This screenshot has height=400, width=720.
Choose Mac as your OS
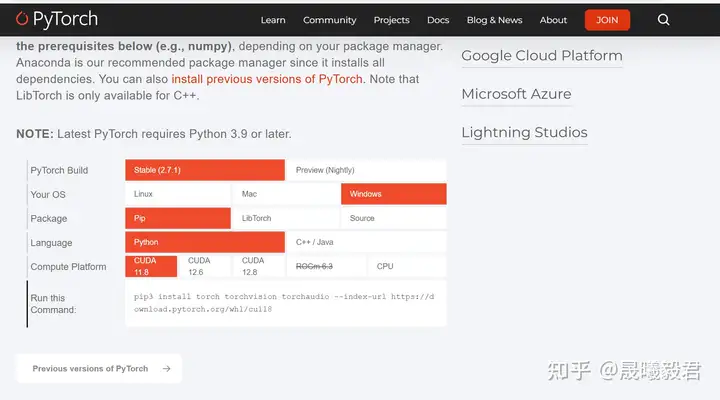[286, 194]
